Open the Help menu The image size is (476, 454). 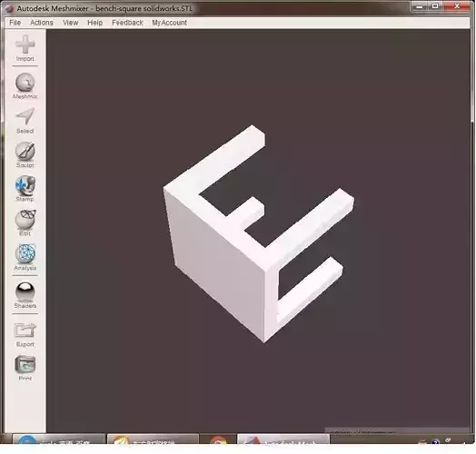tap(94, 23)
